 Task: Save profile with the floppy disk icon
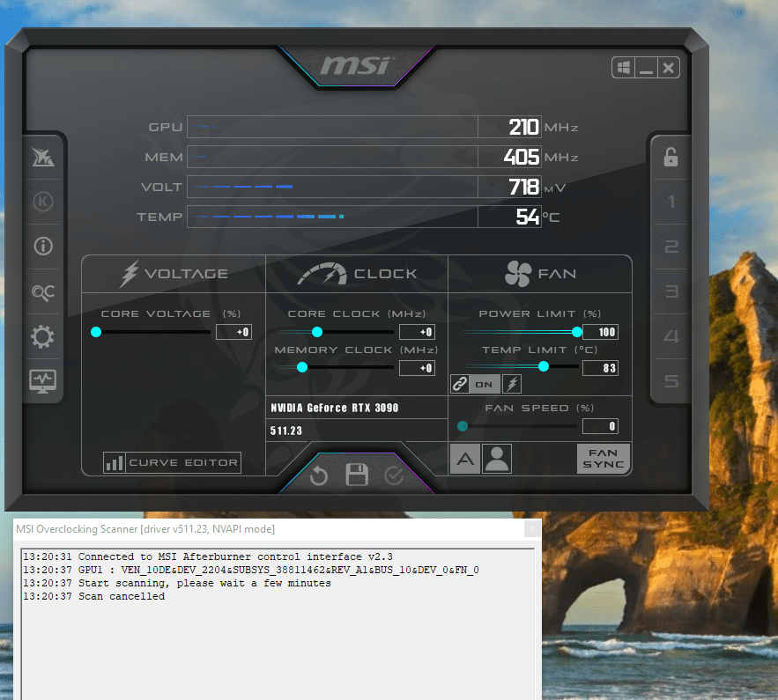357,475
